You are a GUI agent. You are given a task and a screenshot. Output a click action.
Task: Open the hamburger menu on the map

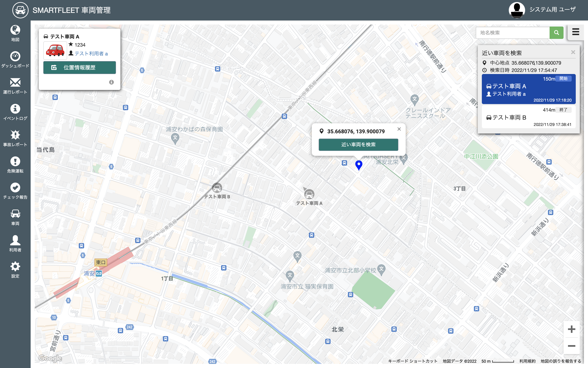pos(576,32)
